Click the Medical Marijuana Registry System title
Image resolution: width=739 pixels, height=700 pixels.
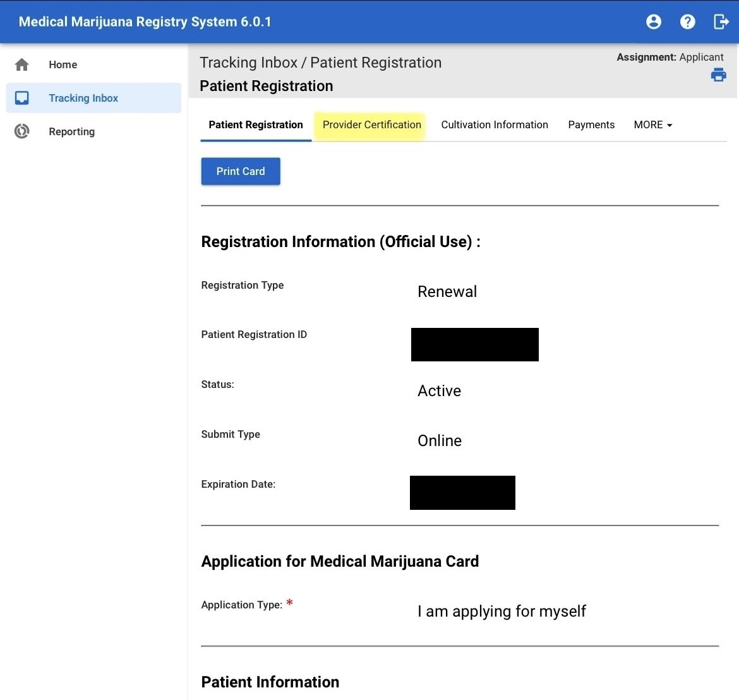(145, 22)
